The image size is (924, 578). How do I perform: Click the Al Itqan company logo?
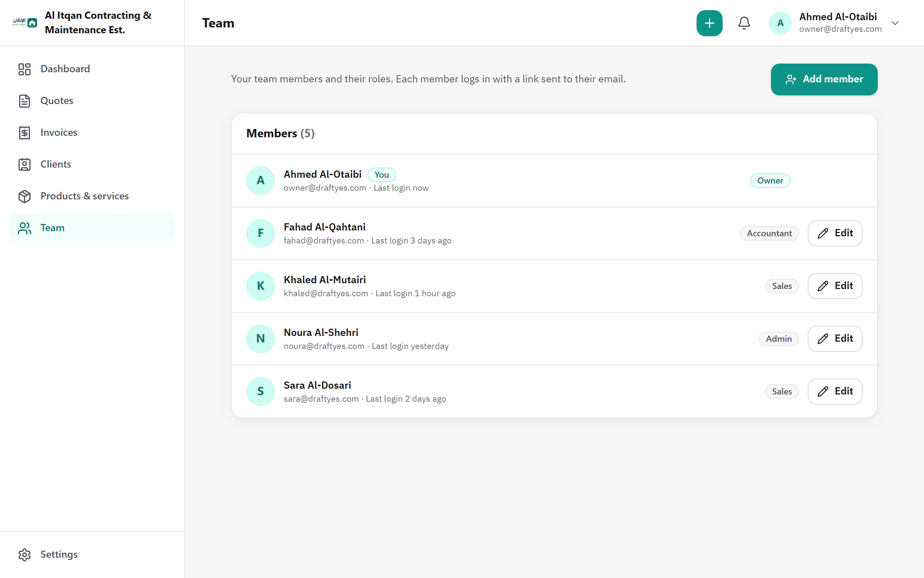[x=25, y=22]
